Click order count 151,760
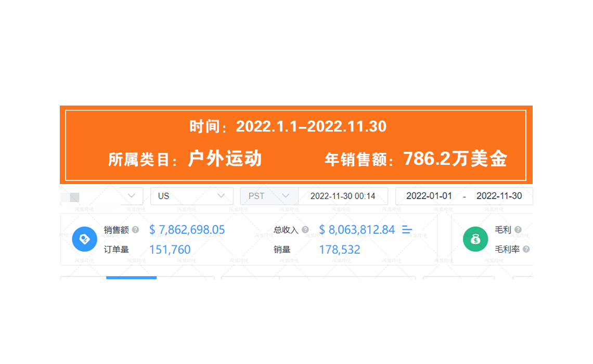Screen dimensions: 593x364 click(170, 250)
